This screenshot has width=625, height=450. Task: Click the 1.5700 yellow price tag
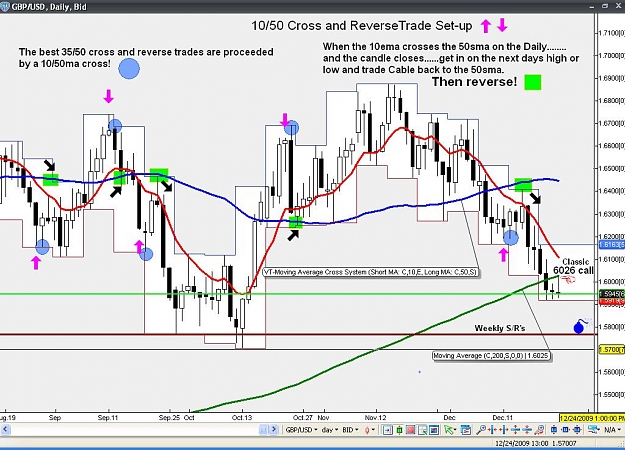click(x=612, y=350)
